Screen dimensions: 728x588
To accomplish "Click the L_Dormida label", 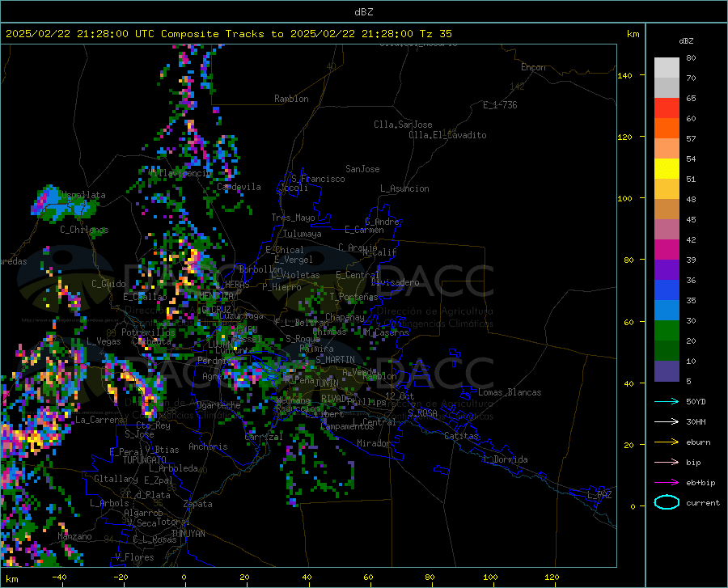I will tap(505, 459).
